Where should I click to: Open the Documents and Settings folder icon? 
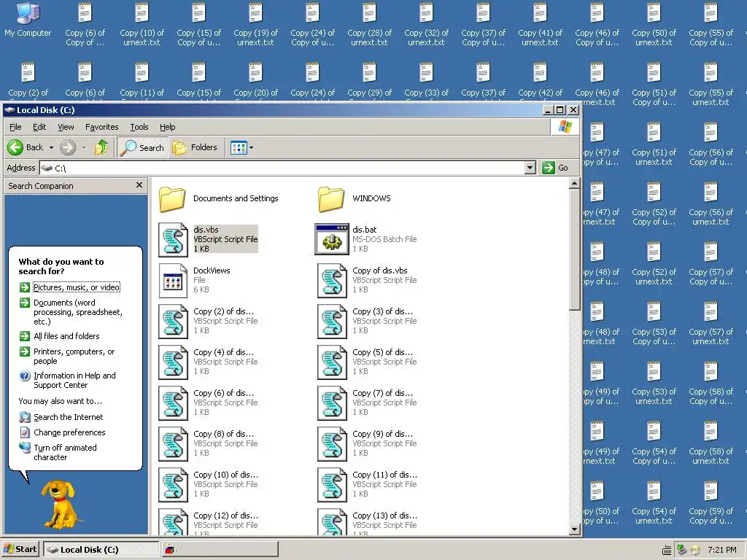172,198
